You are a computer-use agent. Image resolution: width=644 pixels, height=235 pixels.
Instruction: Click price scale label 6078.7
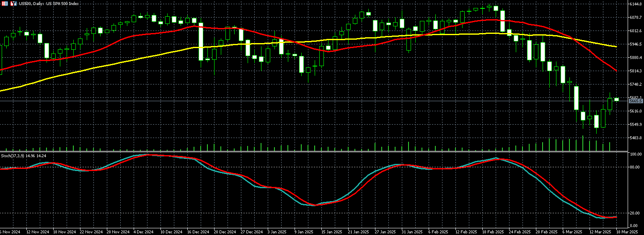tap(636, 17)
